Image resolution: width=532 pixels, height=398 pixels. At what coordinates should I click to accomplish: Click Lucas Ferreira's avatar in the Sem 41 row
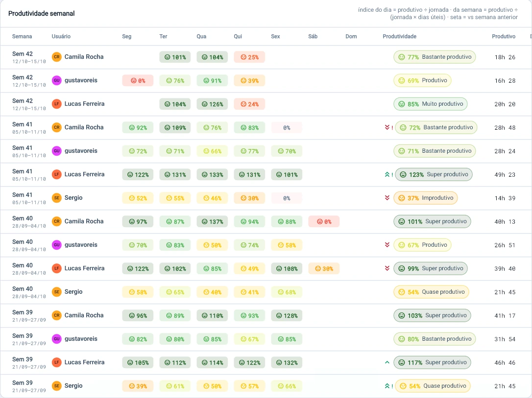(x=57, y=174)
